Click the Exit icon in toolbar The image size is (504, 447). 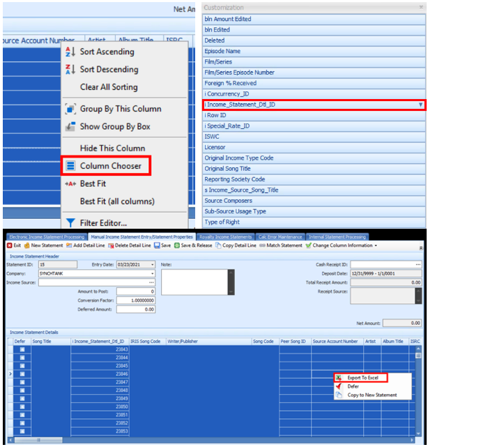(9, 245)
